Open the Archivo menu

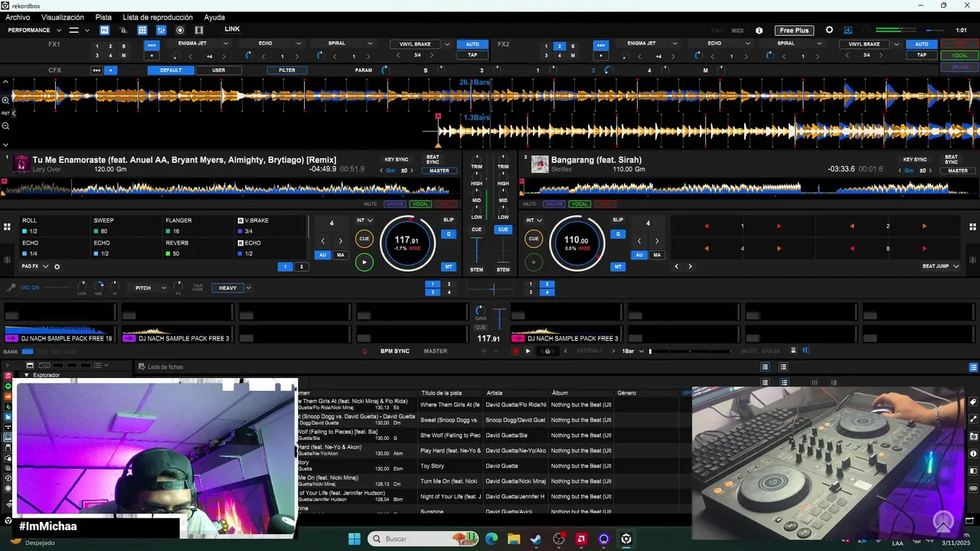coord(18,17)
